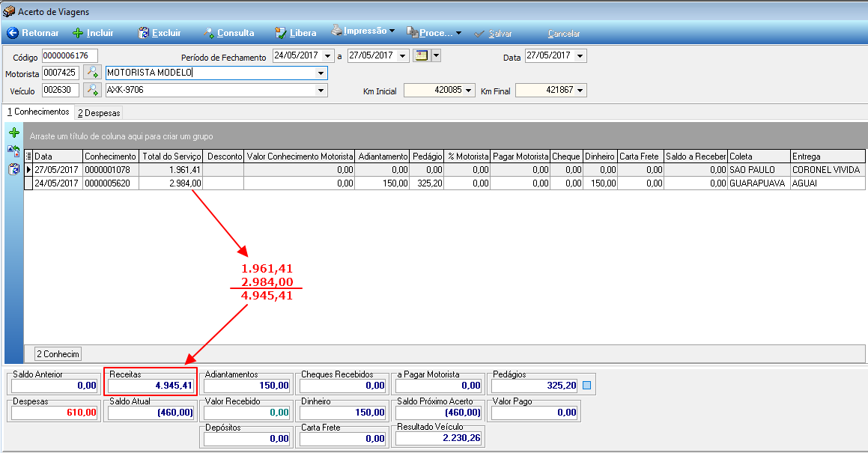Click the Resultado Veículo value 2.230,26

point(438,438)
